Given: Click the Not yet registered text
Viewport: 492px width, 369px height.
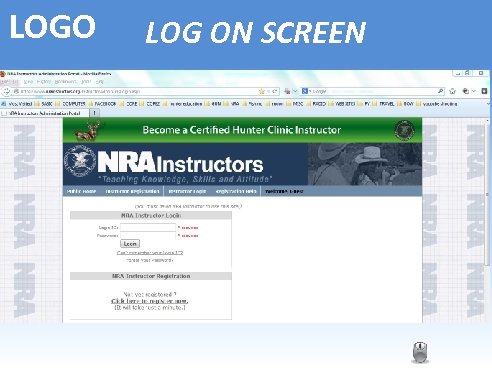Looking at the screenshot, I should [x=150, y=294].
